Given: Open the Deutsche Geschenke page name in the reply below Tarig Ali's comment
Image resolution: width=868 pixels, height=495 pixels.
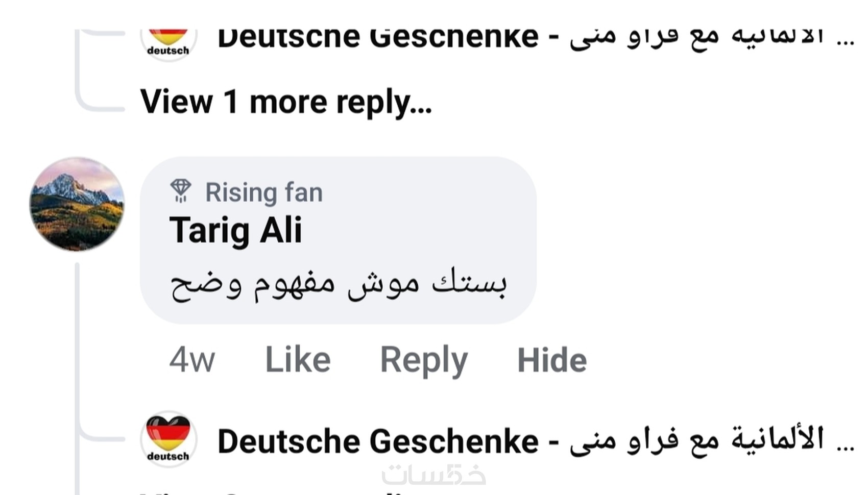Looking at the screenshot, I should point(378,441).
